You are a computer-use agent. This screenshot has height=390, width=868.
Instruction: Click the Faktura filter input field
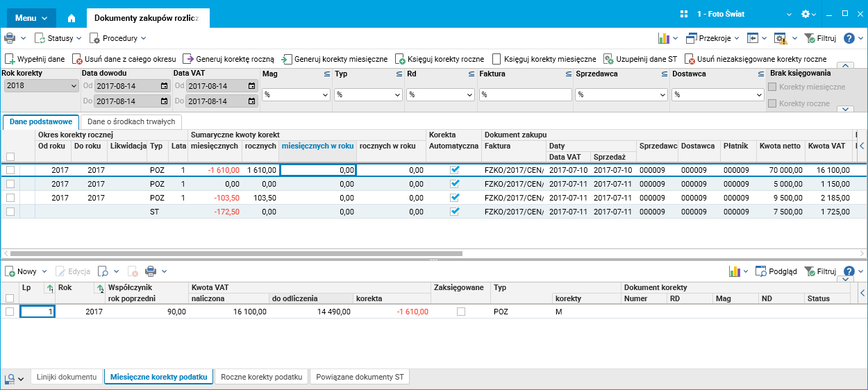coord(524,94)
